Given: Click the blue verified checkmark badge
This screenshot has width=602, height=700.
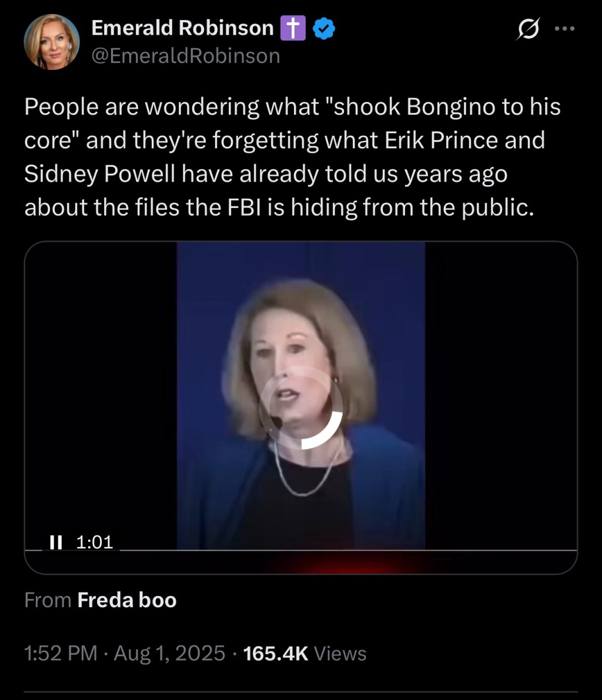Looking at the screenshot, I should click(x=324, y=29).
